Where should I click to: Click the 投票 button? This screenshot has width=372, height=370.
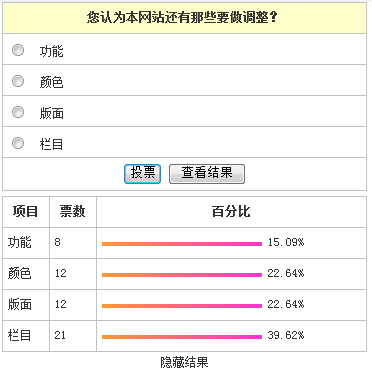pos(142,174)
